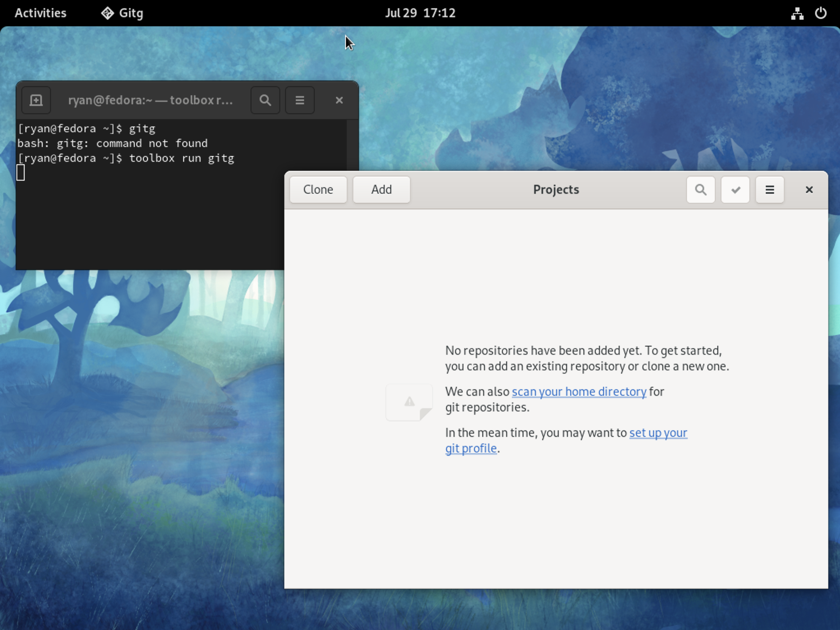Open Gitg hamburger menu

point(770,189)
